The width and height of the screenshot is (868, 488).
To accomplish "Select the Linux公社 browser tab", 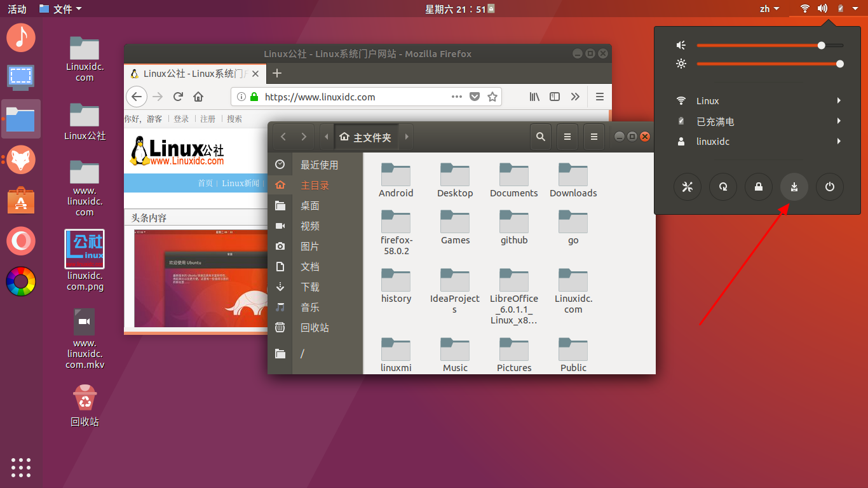I will tap(191, 73).
